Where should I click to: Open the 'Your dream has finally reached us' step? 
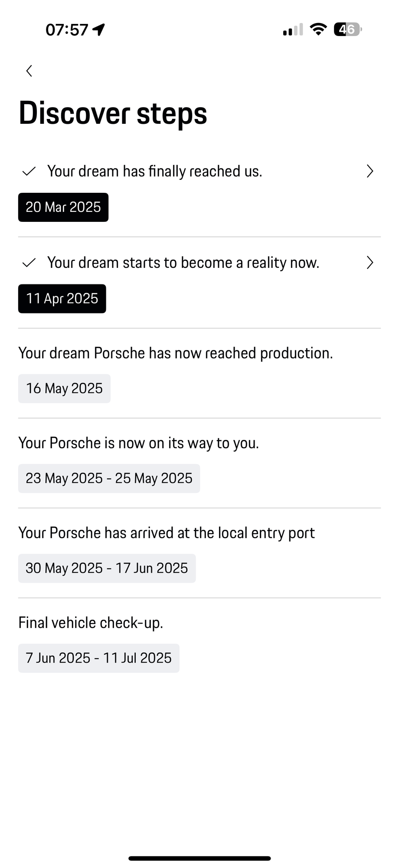click(154, 172)
